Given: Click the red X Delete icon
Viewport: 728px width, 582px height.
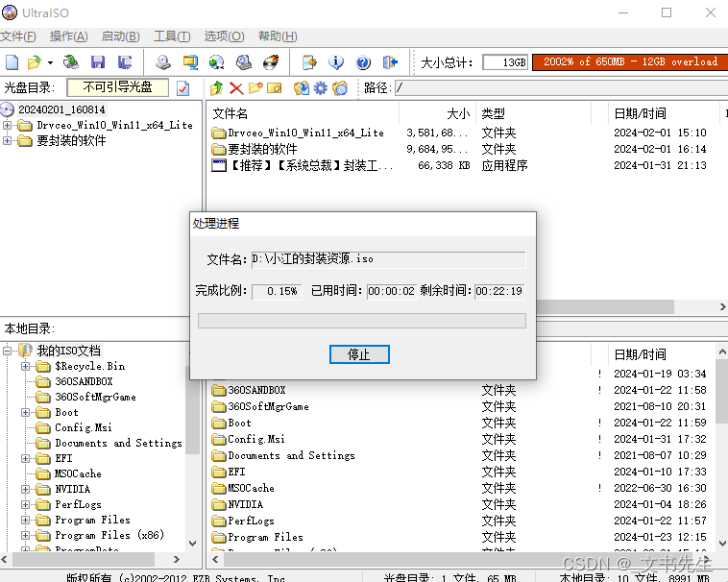Looking at the screenshot, I should [236, 87].
